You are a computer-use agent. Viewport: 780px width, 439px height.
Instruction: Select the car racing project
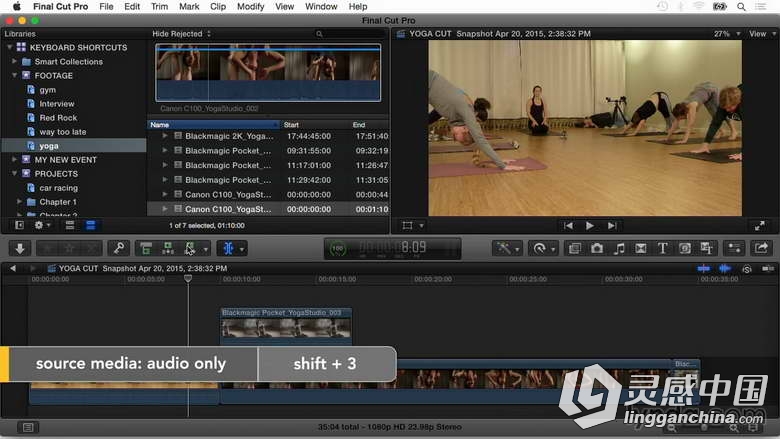(59, 188)
